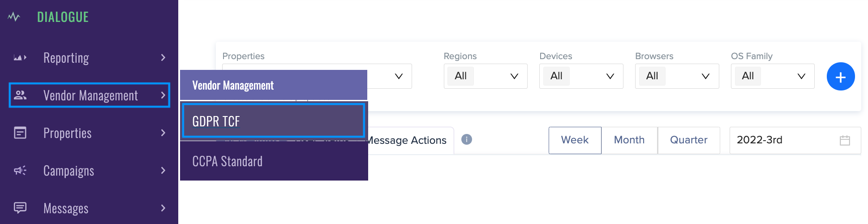868x224 pixels.
Task: Open the Devices dropdown
Action: click(x=581, y=76)
